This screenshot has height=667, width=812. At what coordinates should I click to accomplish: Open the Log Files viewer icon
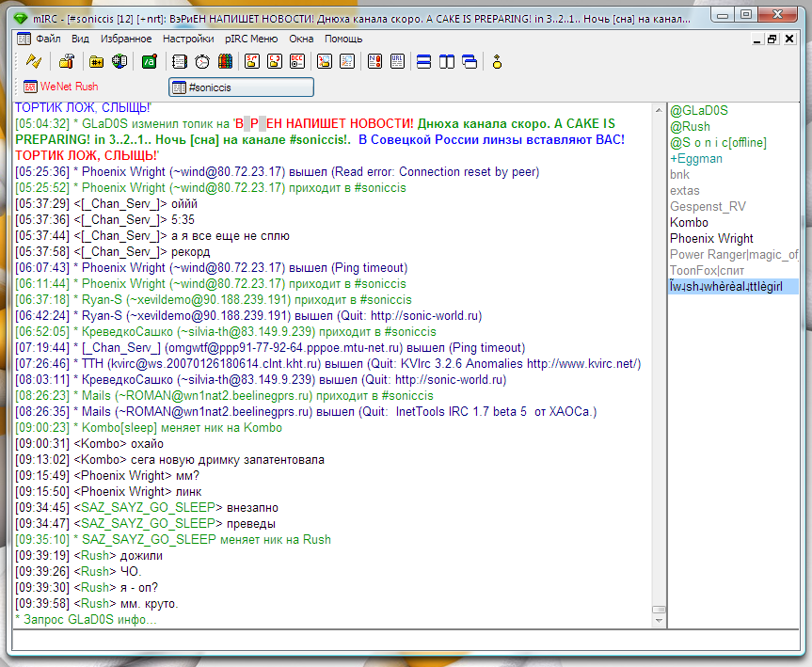click(347, 62)
